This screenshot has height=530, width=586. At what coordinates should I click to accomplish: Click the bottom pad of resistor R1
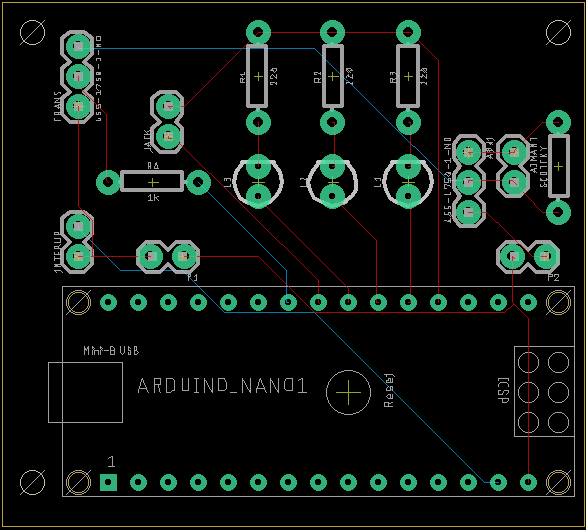258,122
